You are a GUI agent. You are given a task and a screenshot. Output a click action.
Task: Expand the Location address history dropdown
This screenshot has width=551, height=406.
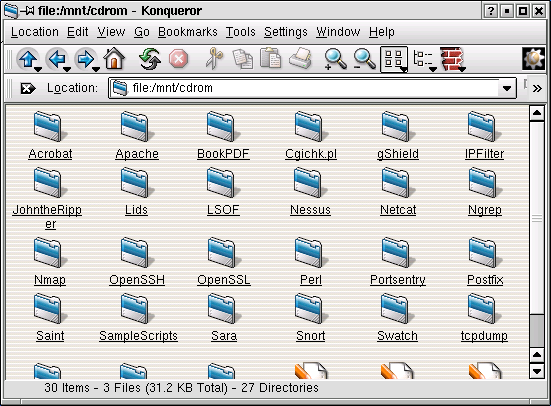507,88
